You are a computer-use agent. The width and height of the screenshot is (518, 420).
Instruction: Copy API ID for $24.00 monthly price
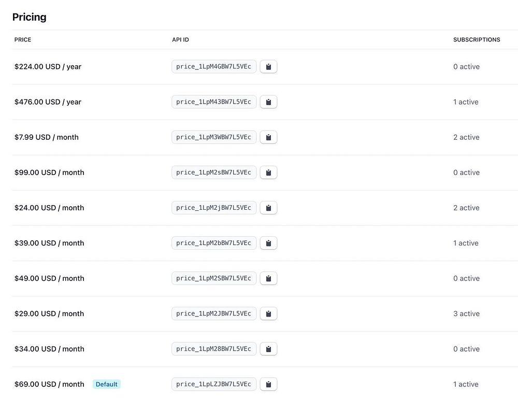tap(268, 208)
